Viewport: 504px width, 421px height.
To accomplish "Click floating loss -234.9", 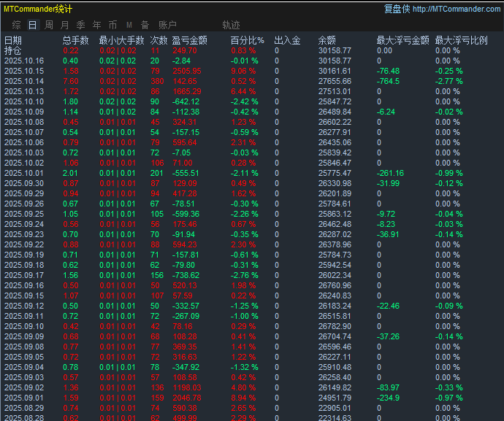I will coord(388,398).
